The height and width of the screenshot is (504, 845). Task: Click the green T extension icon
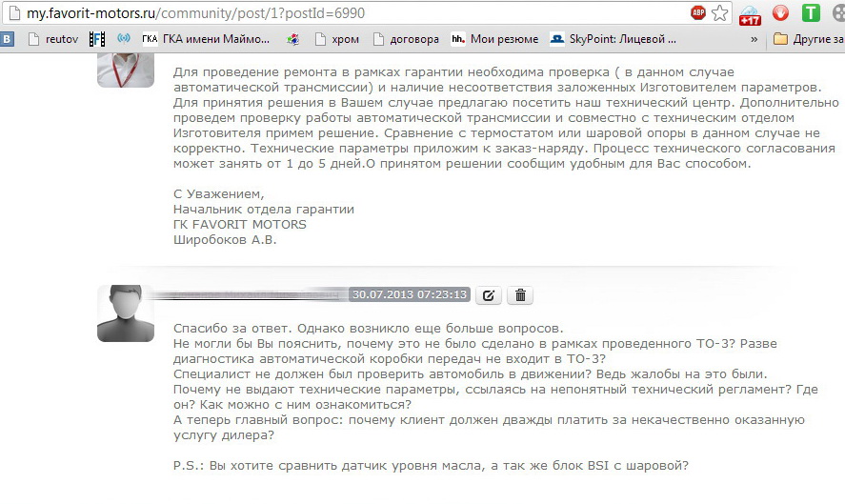click(811, 13)
